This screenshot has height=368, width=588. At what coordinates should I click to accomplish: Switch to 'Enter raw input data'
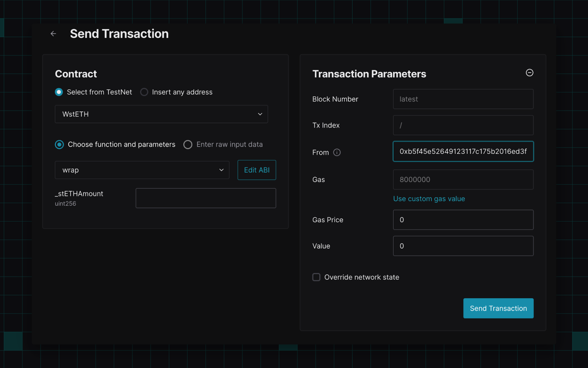coord(188,145)
